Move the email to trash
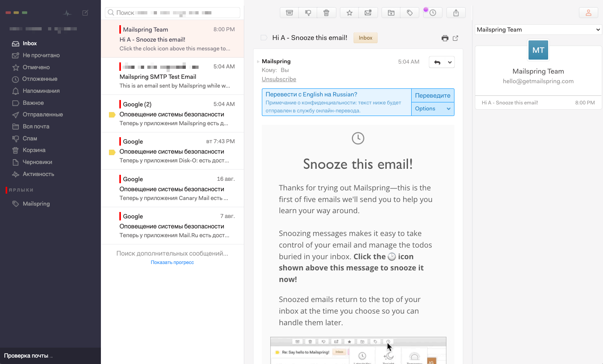Screen dimensions: 603x364 (326, 13)
